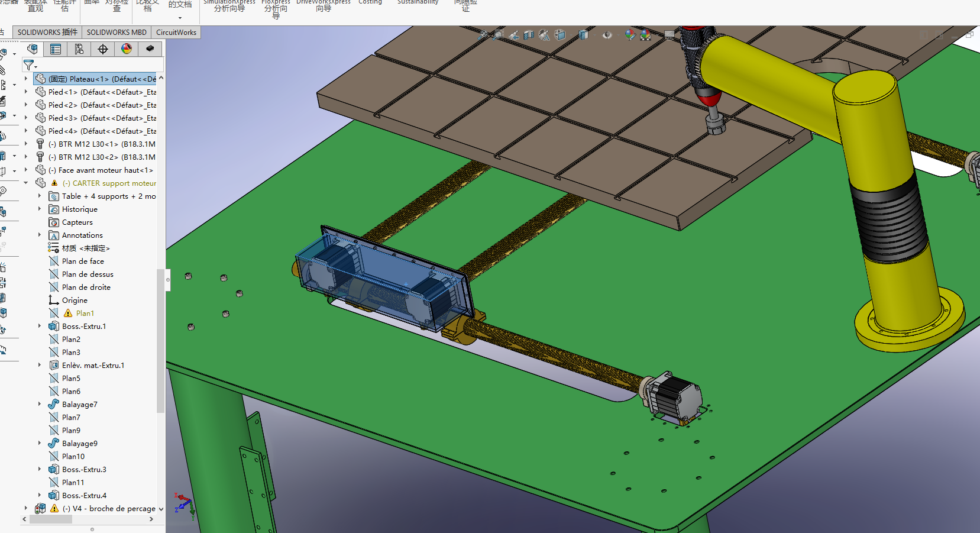
Task: Click the Edit Appearance color ball icon
Action: [630, 35]
